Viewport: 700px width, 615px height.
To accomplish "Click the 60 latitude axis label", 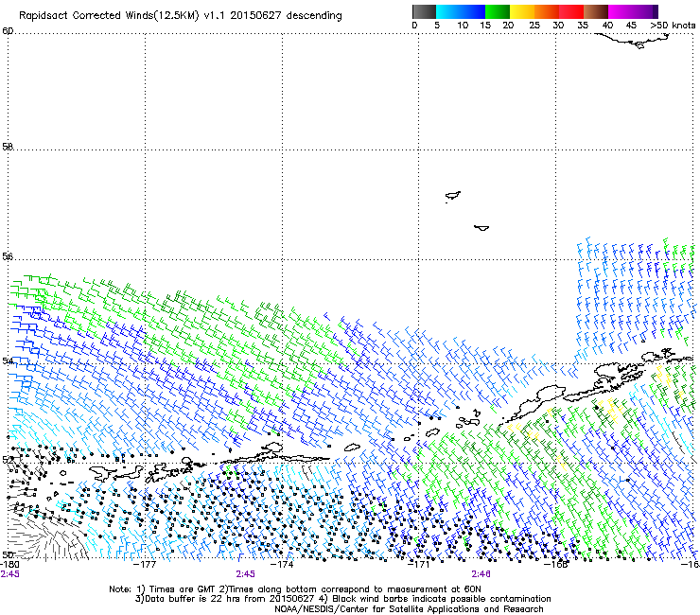I will click(x=8, y=31).
